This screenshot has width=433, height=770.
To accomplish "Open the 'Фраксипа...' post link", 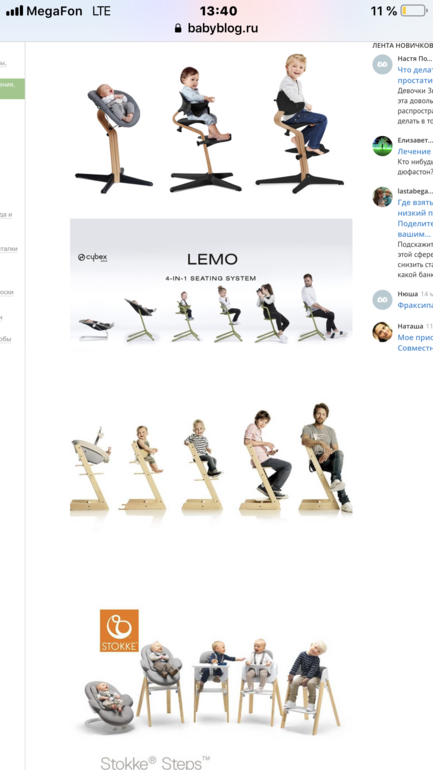I will [415, 305].
